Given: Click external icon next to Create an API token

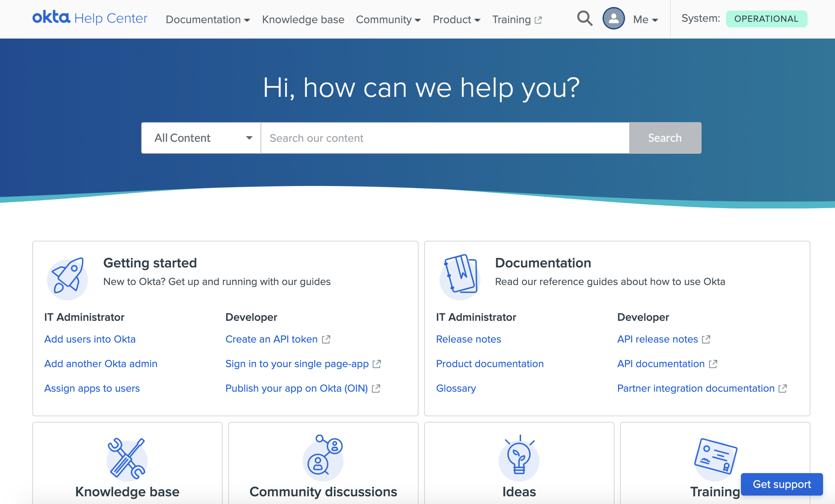Looking at the screenshot, I should 326,339.
